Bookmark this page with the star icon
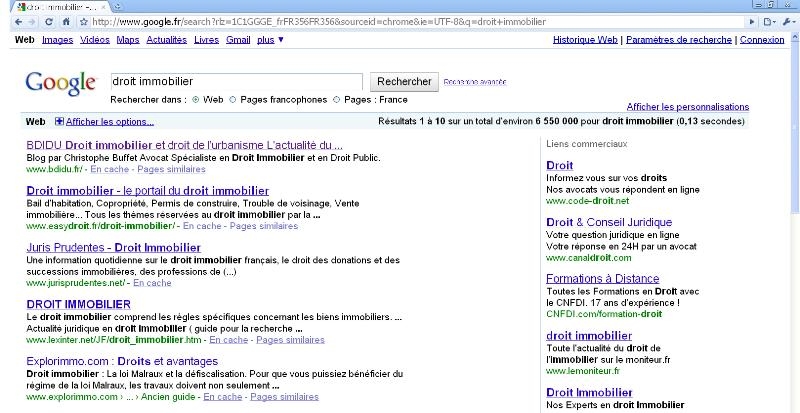This screenshot has height=413, width=800. 84,22
